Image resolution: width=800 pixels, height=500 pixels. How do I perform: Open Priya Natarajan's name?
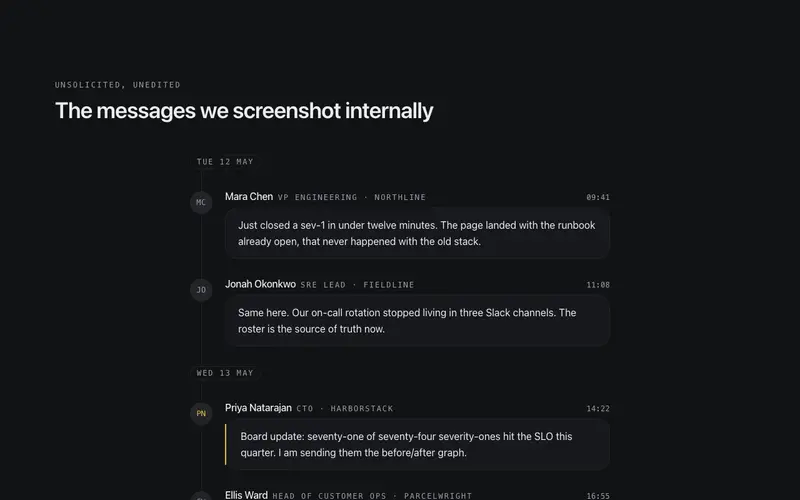tap(258, 408)
